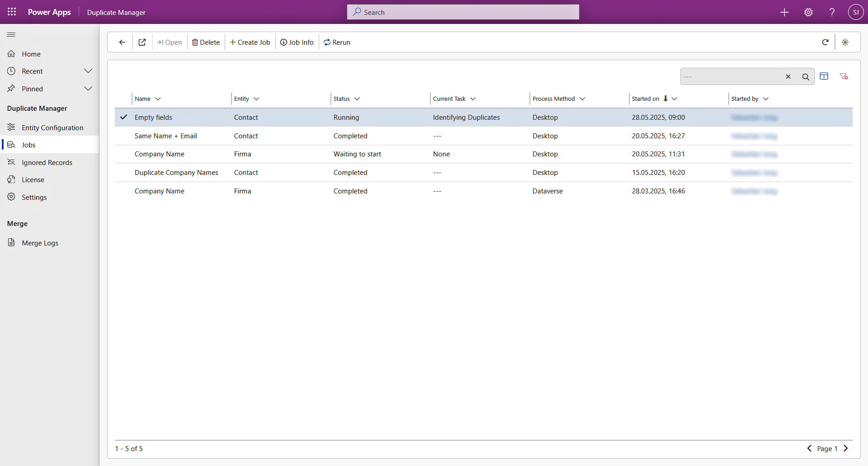Delete the selected job
The width and height of the screenshot is (868, 466).
click(206, 42)
